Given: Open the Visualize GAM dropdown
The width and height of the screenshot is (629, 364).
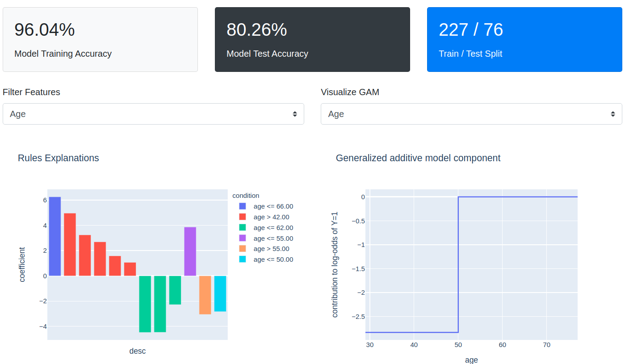Looking at the screenshot, I should point(471,114).
